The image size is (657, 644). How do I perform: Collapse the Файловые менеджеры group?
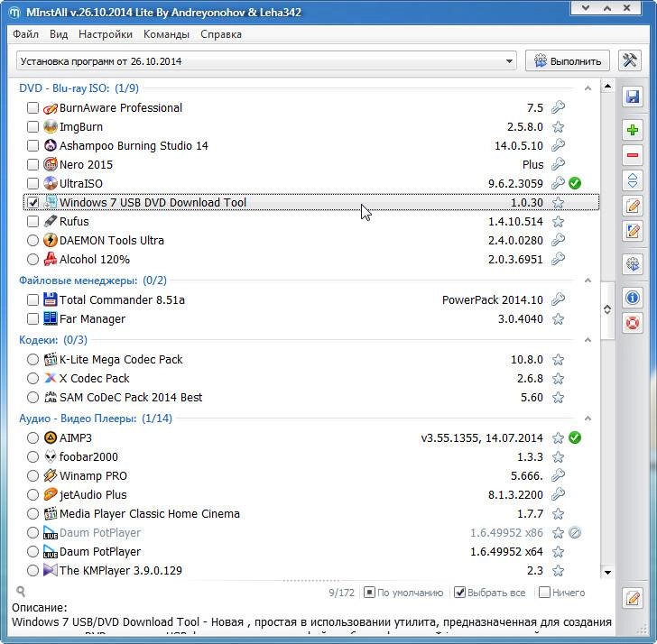click(588, 281)
